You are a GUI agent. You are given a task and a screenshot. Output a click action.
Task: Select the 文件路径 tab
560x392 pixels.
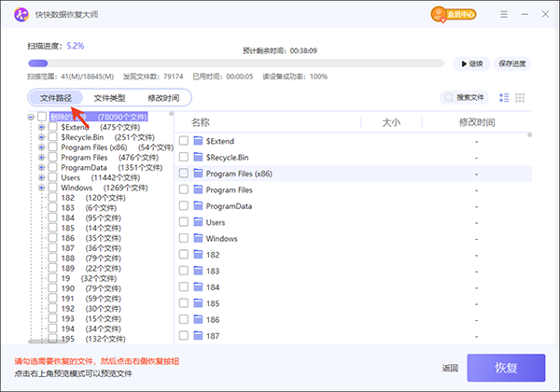click(x=56, y=97)
